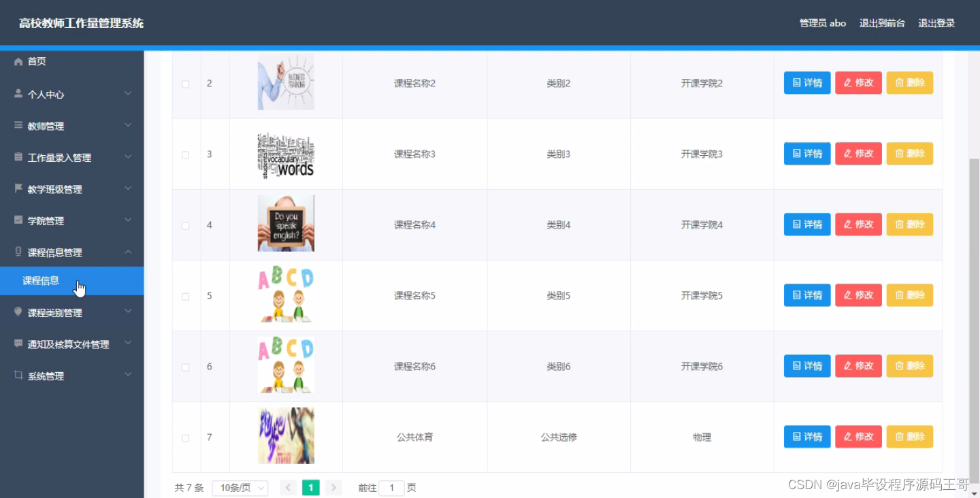Expand the 课程类别管理 chevron
Image resolution: width=980 pixels, height=498 pixels.
tap(128, 312)
